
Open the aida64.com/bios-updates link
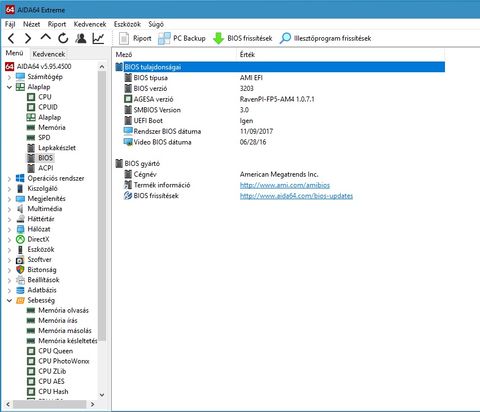[296, 196]
